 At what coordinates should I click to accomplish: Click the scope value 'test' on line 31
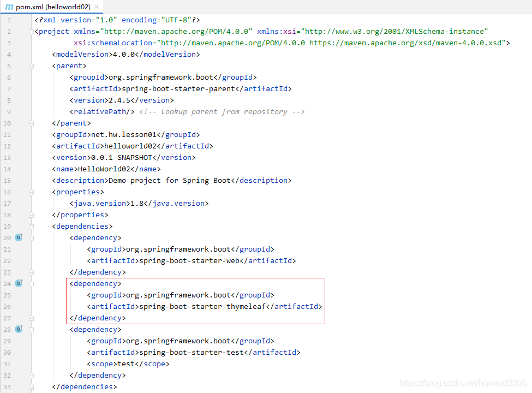(x=126, y=364)
